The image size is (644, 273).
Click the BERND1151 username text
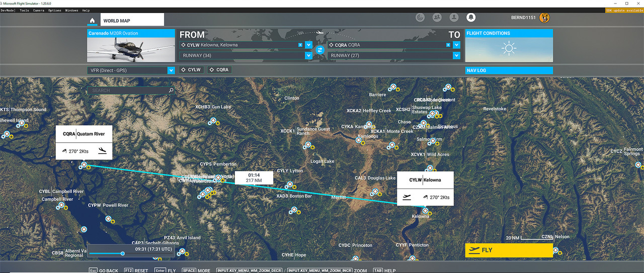click(x=524, y=18)
